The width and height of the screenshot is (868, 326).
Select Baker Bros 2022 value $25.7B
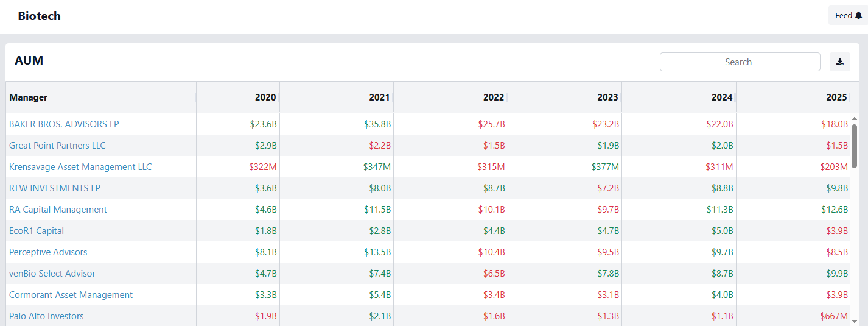pyautogui.click(x=492, y=124)
